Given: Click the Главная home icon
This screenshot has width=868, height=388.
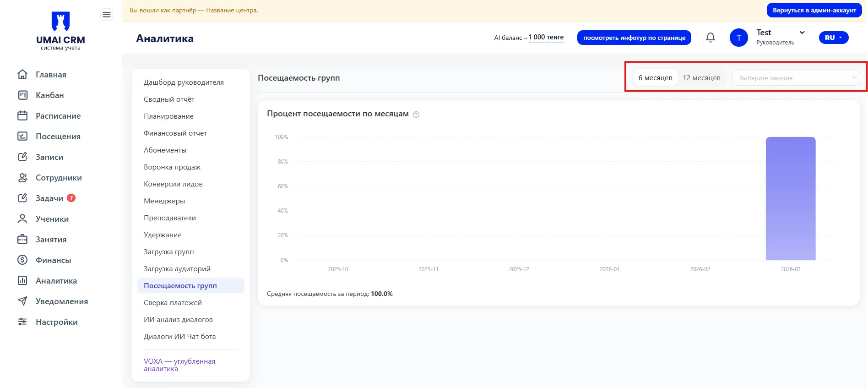Looking at the screenshot, I should click(x=22, y=74).
